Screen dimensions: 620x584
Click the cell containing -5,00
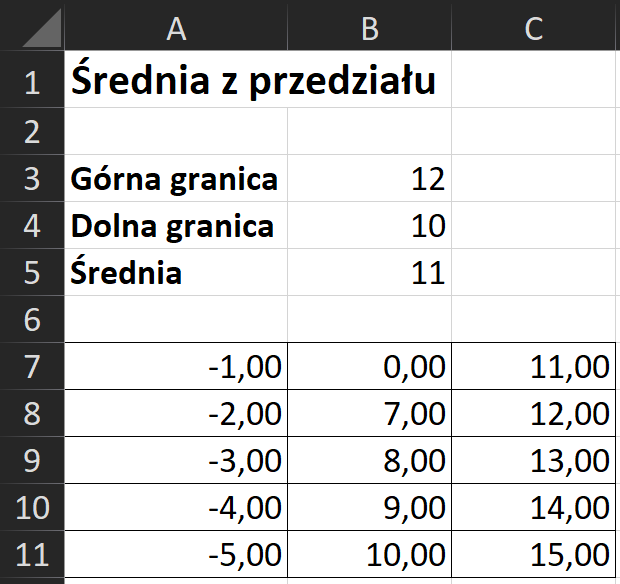pyautogui.click(x=176, y=554)
